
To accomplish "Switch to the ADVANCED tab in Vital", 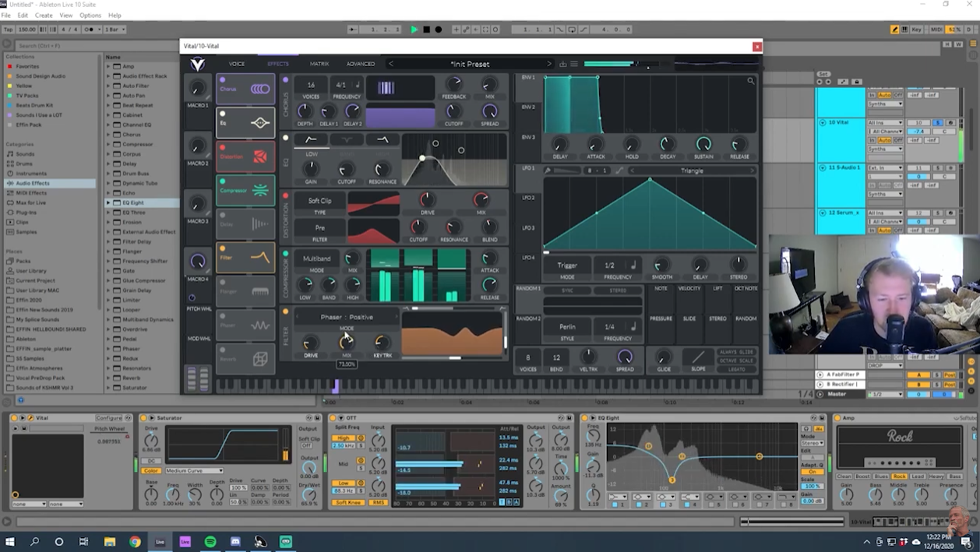I will pos(361,64).
